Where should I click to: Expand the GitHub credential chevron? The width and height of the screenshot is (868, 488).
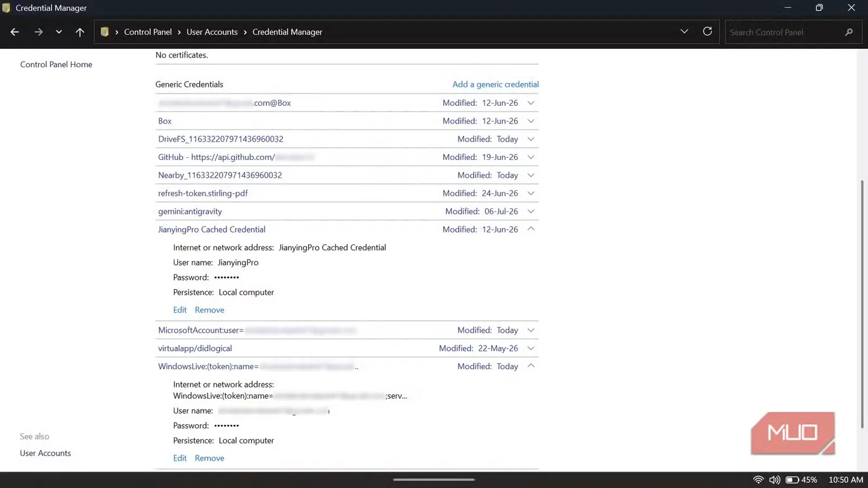point(531,157)
